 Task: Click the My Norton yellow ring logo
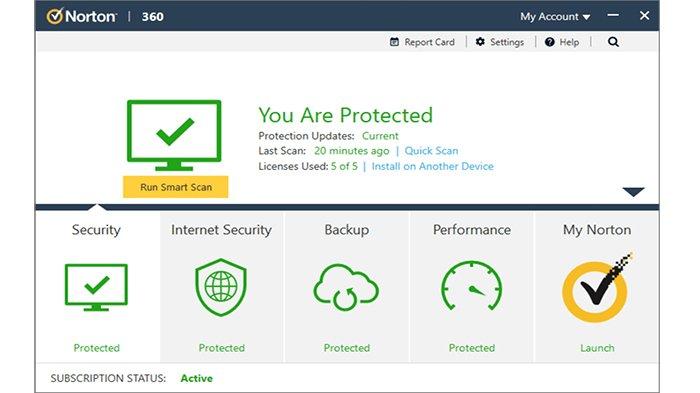pyautogui.click(x=597, y=288)
